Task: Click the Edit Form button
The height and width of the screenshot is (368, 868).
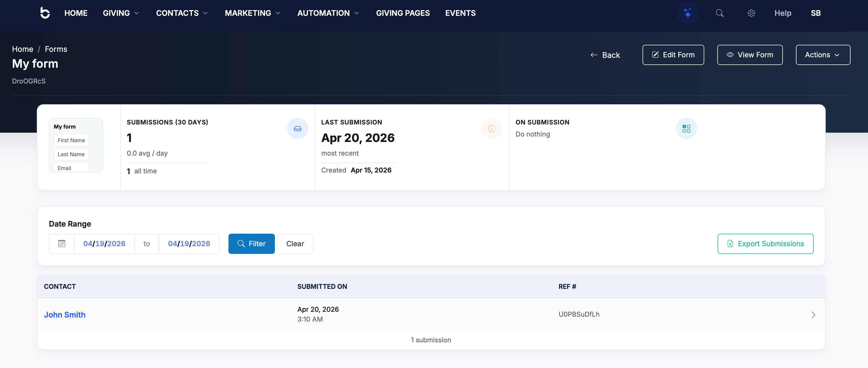Action: coord(673,55)
